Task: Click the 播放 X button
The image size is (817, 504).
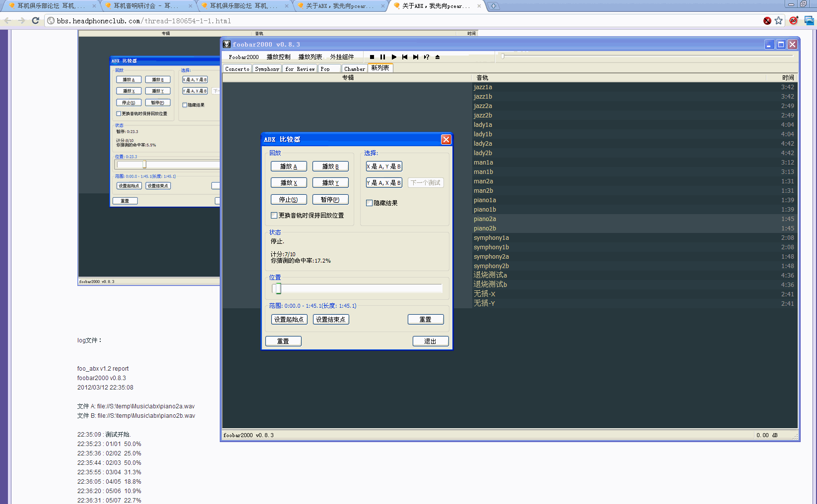Action: pos(289,183)
